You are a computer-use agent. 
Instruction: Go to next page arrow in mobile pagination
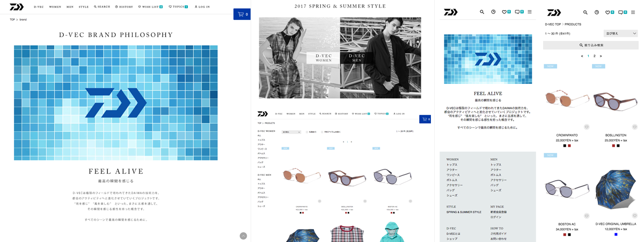601,56
